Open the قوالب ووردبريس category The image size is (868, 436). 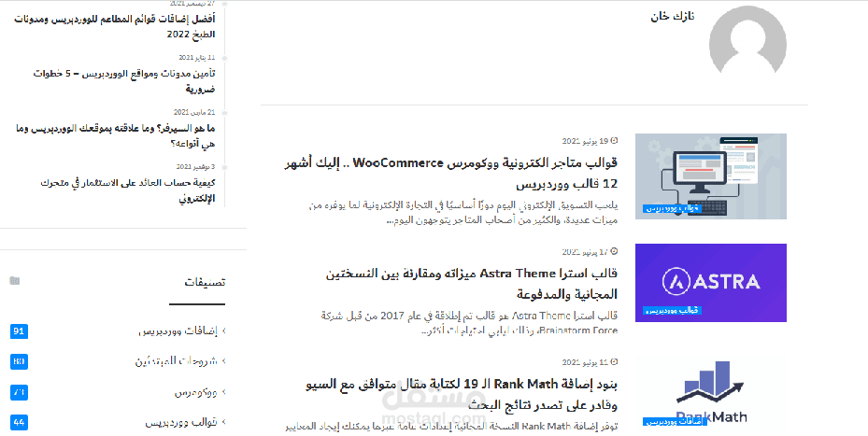(x=181, y=422)
